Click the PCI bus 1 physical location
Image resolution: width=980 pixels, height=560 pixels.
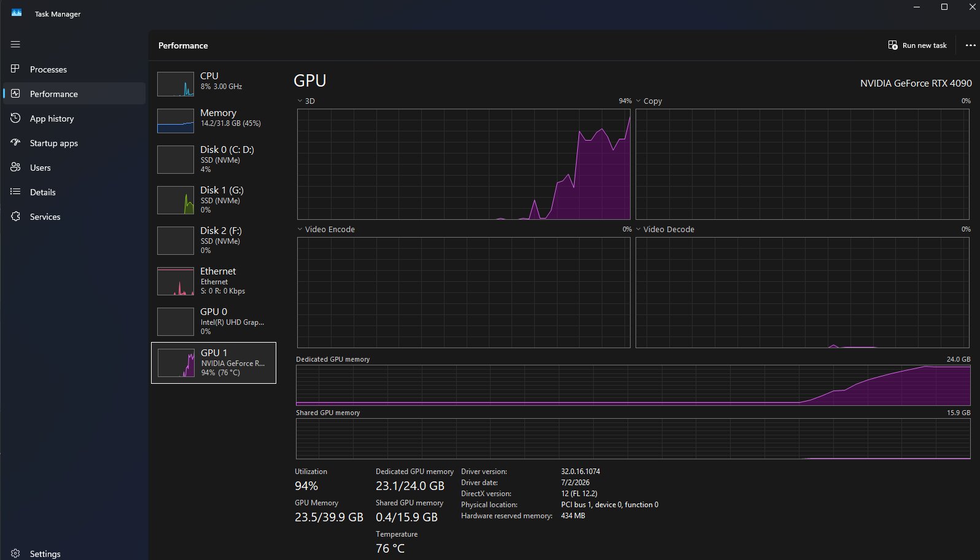[610, 505]
